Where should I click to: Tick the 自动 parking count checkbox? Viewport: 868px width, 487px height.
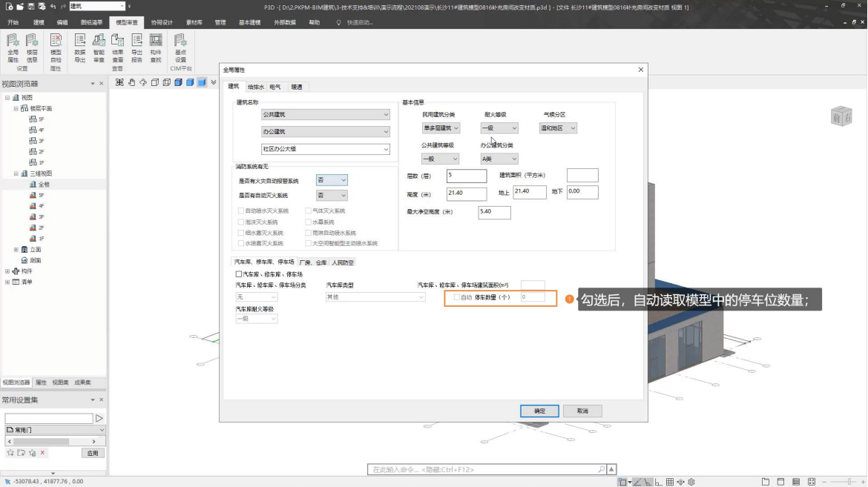pyautogui.click(x=457, y=297)
